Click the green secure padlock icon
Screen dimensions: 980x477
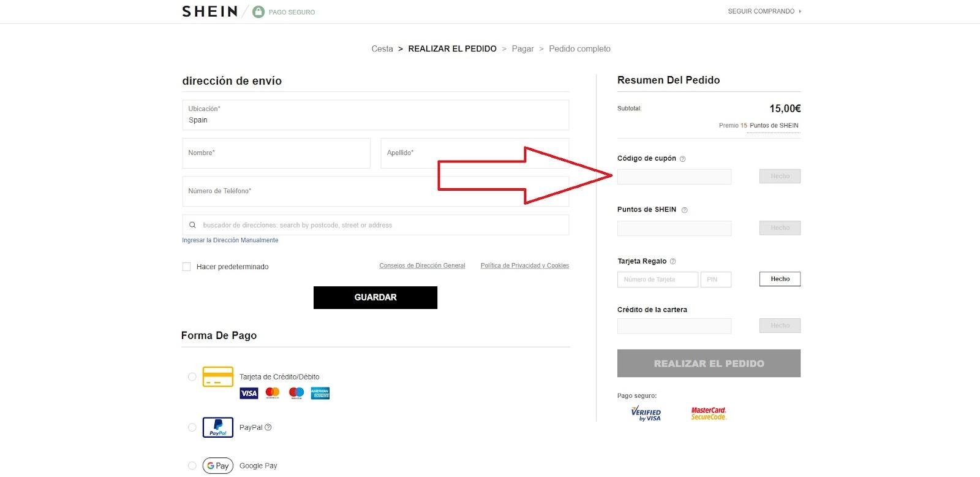[x=258, y=12]
